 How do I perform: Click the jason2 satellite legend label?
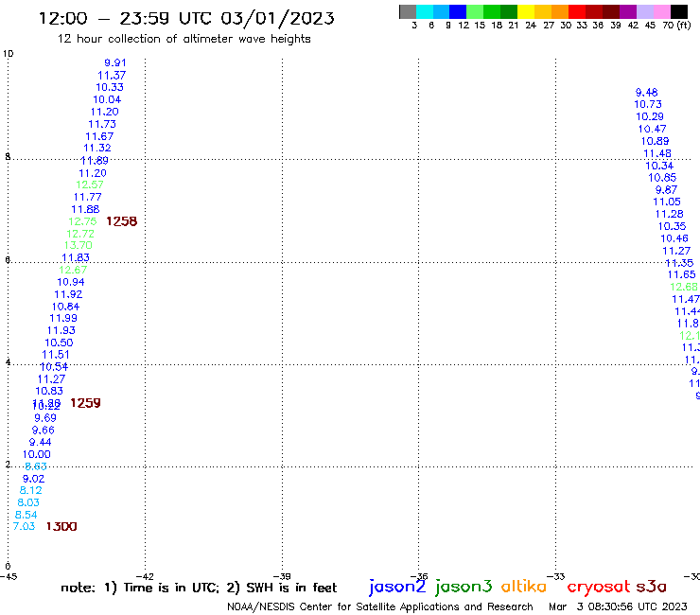click(x=397, y=587)
